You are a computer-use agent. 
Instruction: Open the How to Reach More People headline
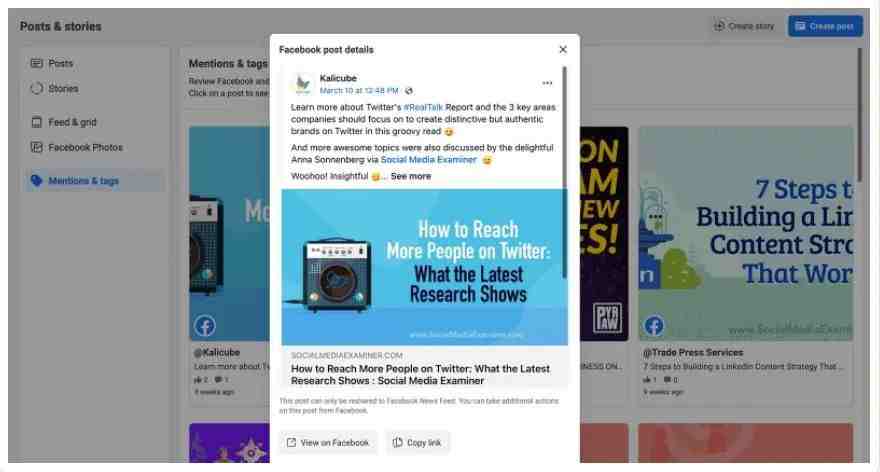tap(420, 374)
